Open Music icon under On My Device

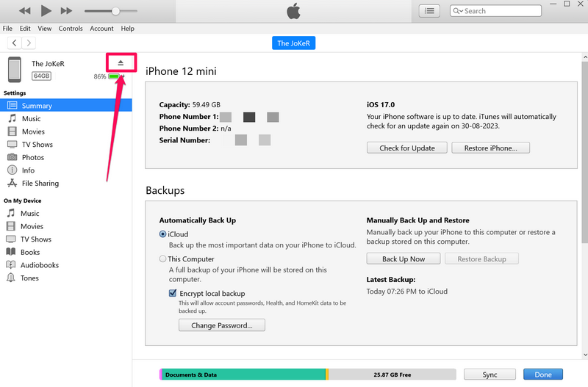point(11,213)
